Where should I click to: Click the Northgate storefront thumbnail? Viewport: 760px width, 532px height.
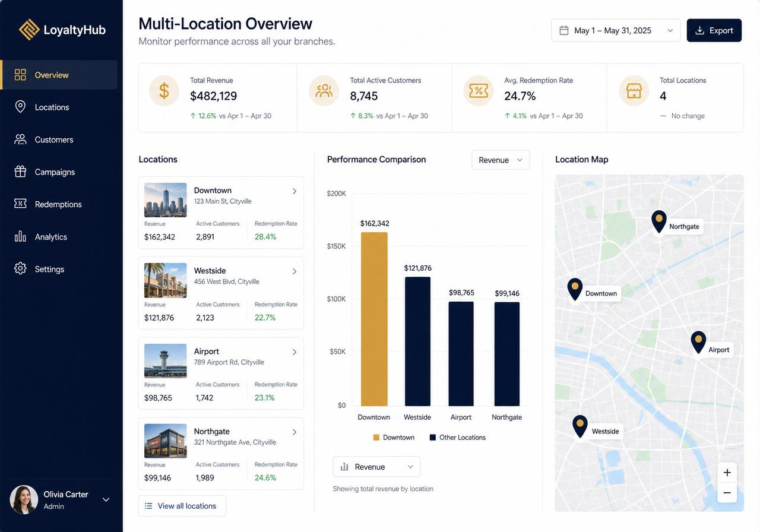(165, 441)
